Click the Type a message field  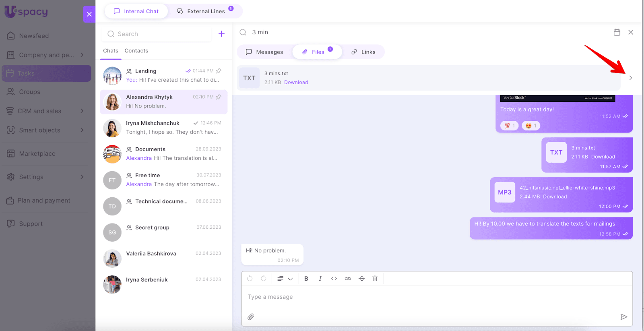click(435, 297)
